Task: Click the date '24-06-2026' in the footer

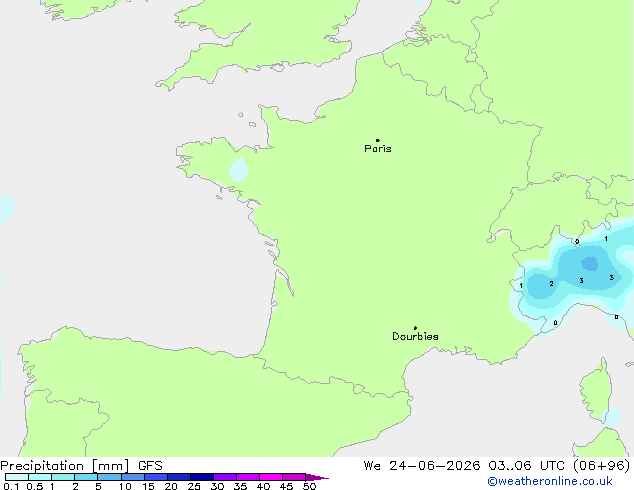Action: click(435, 466)
